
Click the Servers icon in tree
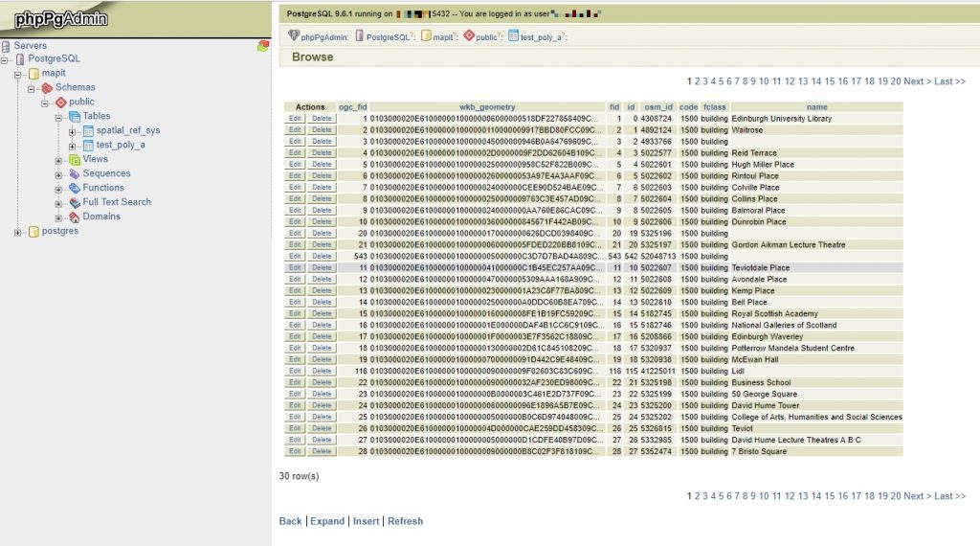tap(6, 46)
